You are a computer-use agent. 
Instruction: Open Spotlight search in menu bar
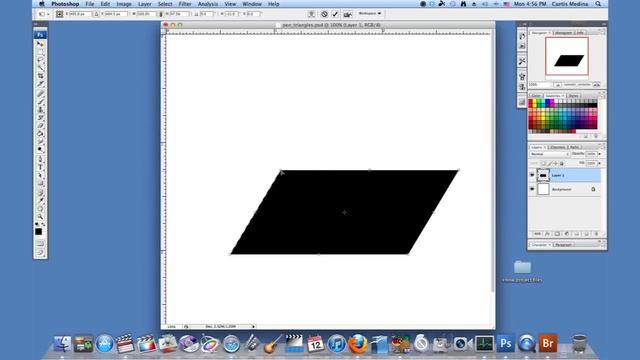point(598,4)
